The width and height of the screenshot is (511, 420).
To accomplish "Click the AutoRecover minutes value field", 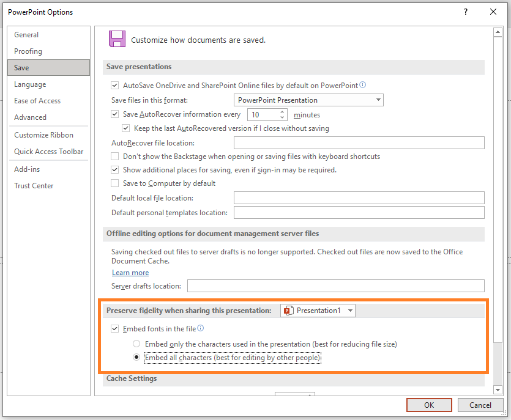I will point(263,114).
